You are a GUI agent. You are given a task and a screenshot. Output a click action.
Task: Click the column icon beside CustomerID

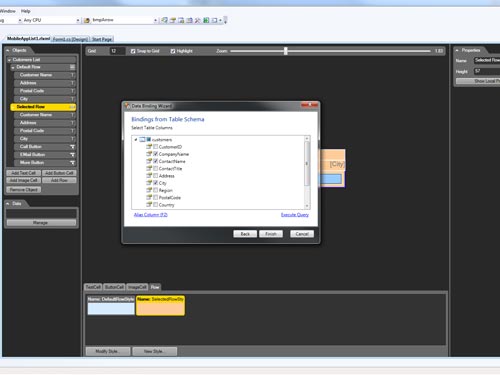pyautogui.click(x=149, y=146)
